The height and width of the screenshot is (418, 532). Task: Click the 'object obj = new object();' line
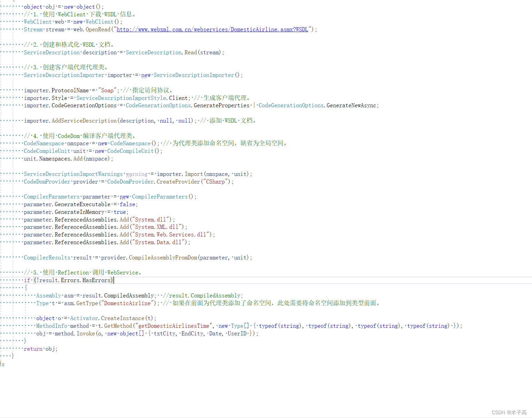(x=64, y=7)
